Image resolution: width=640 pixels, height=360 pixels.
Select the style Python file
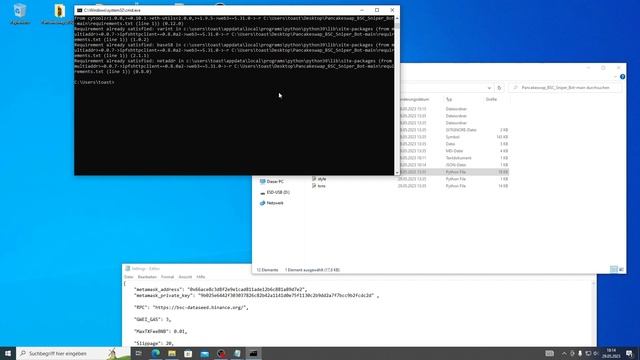[319, 179]
